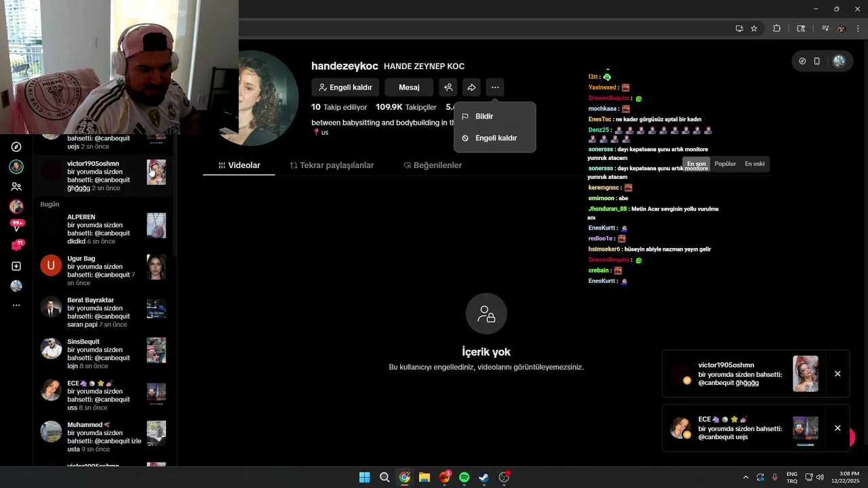The image size is (868, 488).
Task: Open the media control music icon
Action: [x=825, y=28]
